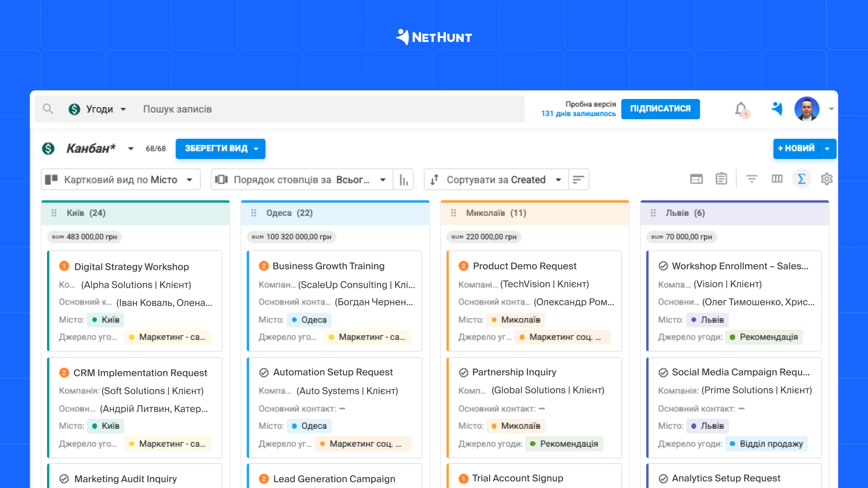Image resolution: width=868 pixels, height=488 pixels.
Task: Toggle the sigma summary icon
Action: point(802,179)
